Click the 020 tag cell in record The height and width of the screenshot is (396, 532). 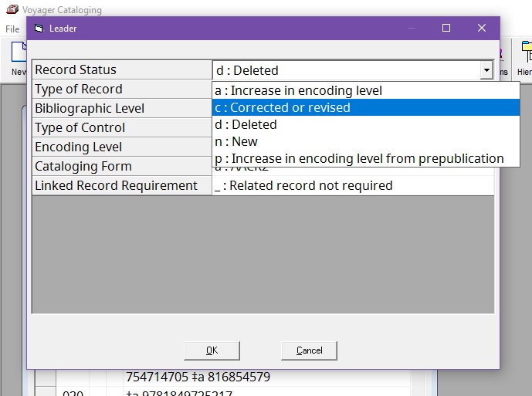(73, 393)
